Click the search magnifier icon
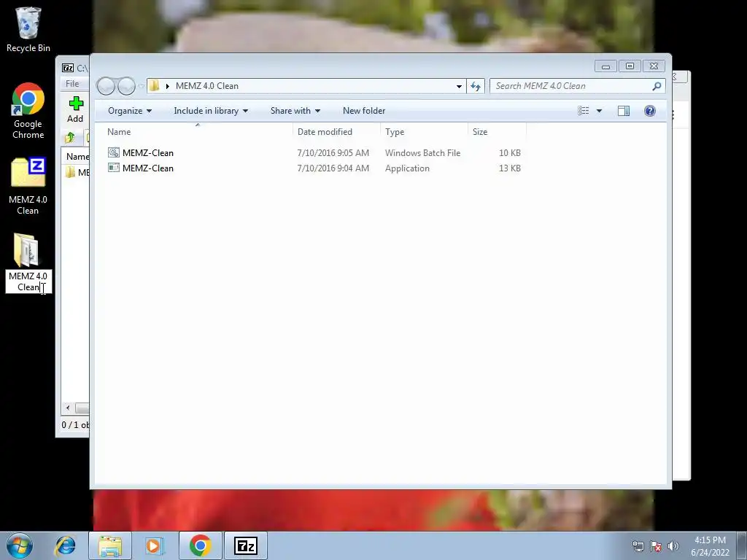The width and height of the screenshot is (747, 560). [657, 86]
